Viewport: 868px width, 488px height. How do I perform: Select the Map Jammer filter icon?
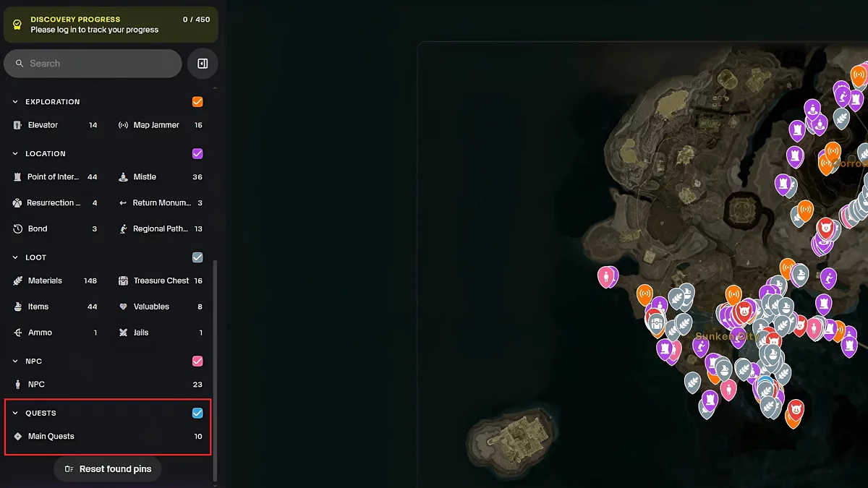pos(123,125)
